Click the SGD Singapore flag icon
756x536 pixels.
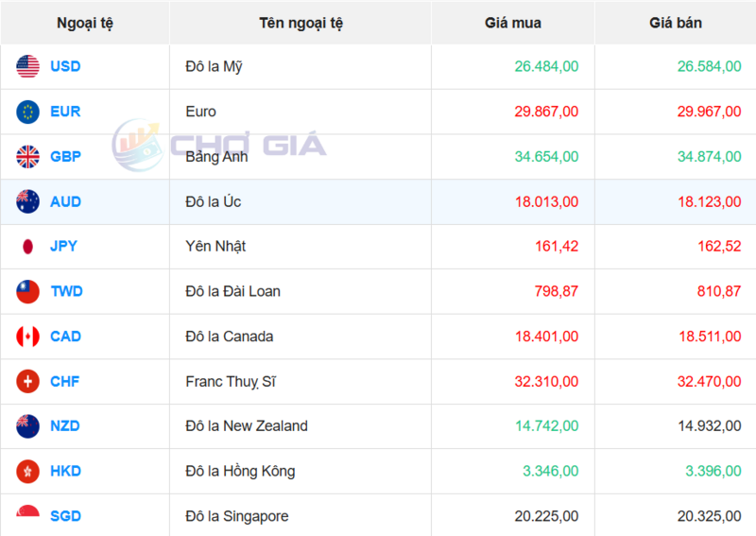[28, 511]
